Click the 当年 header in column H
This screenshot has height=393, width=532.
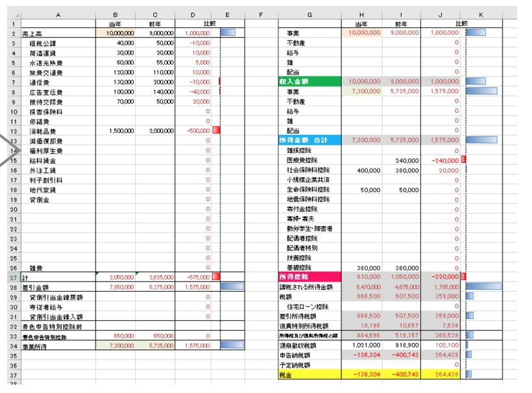tap(361, 24)
